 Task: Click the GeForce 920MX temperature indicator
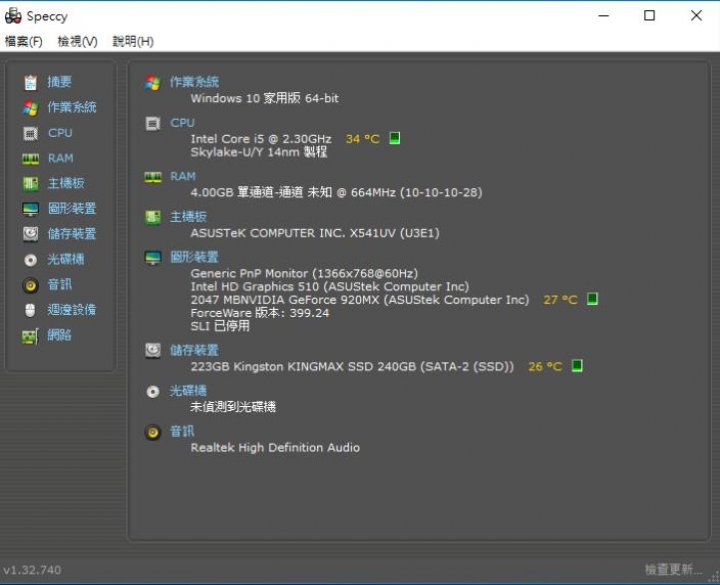[592, 299]
